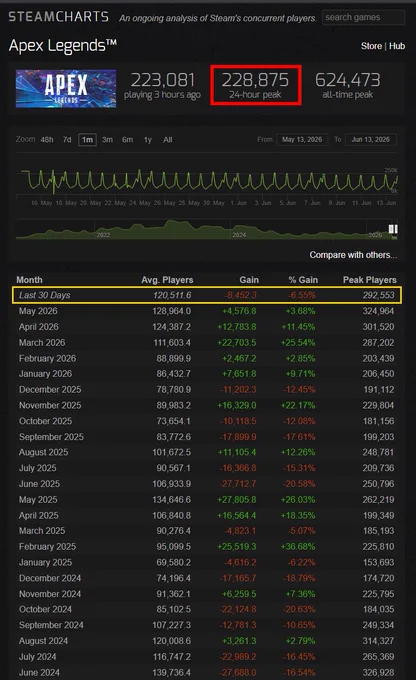The width and height of the screenshot is (416, 680).
Task: Focus the search games input field
Action: pos(363,17)
